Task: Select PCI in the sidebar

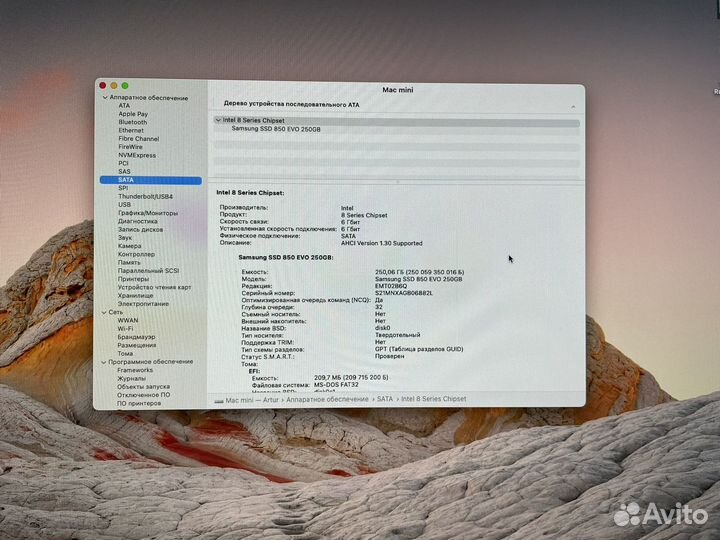Action: 123,163
